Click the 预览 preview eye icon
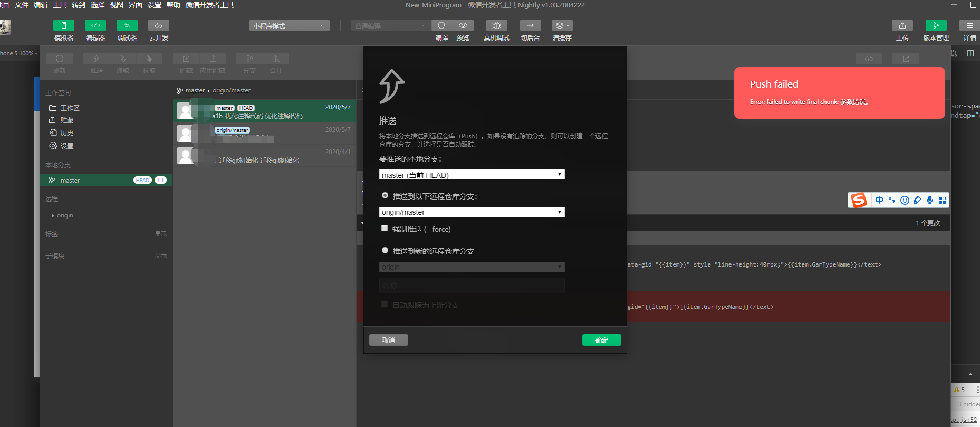The width and height of the screenshot is (980, 427). (x=463, y=25)
